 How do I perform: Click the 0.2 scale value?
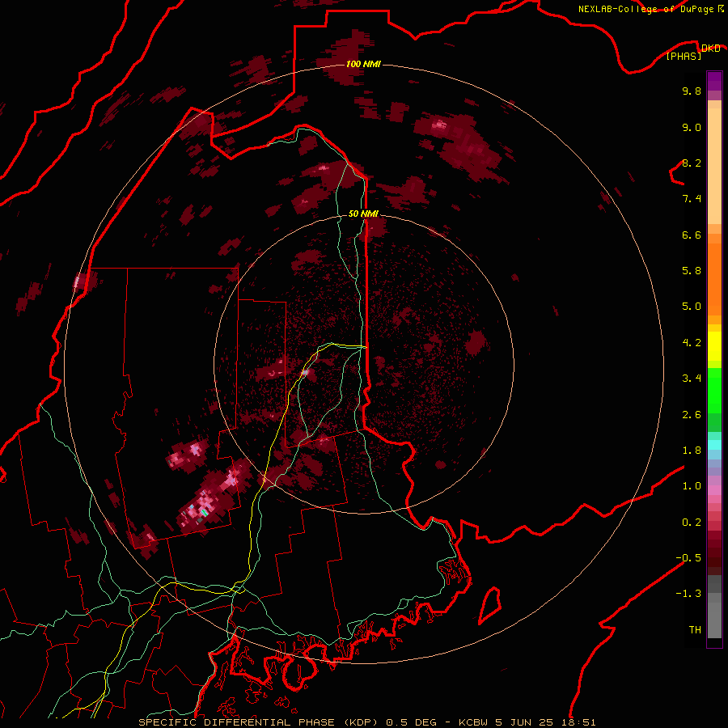coord(692,523)
